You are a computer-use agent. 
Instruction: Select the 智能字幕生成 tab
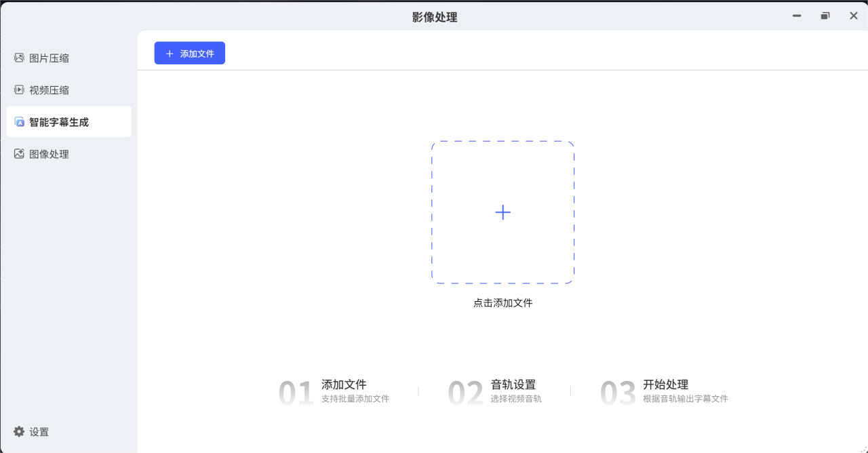click(58, 121)
